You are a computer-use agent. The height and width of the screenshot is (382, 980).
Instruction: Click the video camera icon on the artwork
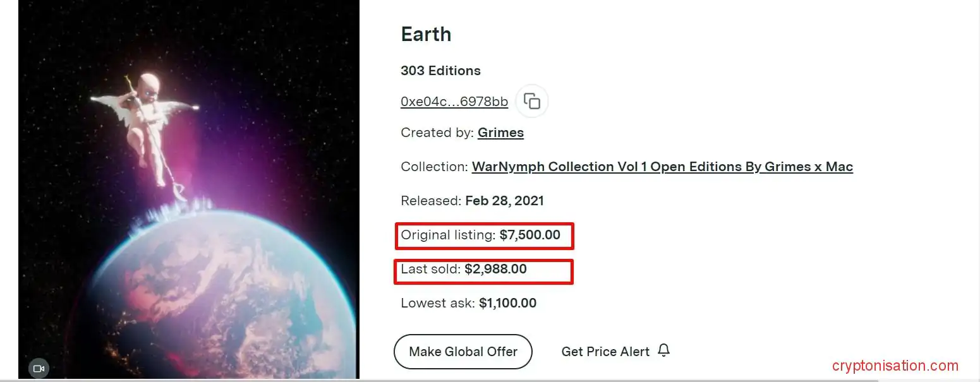[x=39, y=368]
